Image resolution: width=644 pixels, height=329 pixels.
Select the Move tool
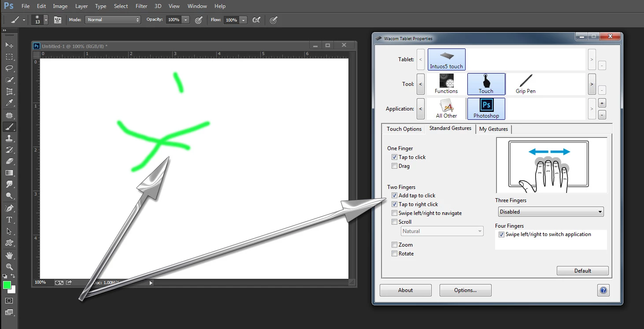point(9,45)
